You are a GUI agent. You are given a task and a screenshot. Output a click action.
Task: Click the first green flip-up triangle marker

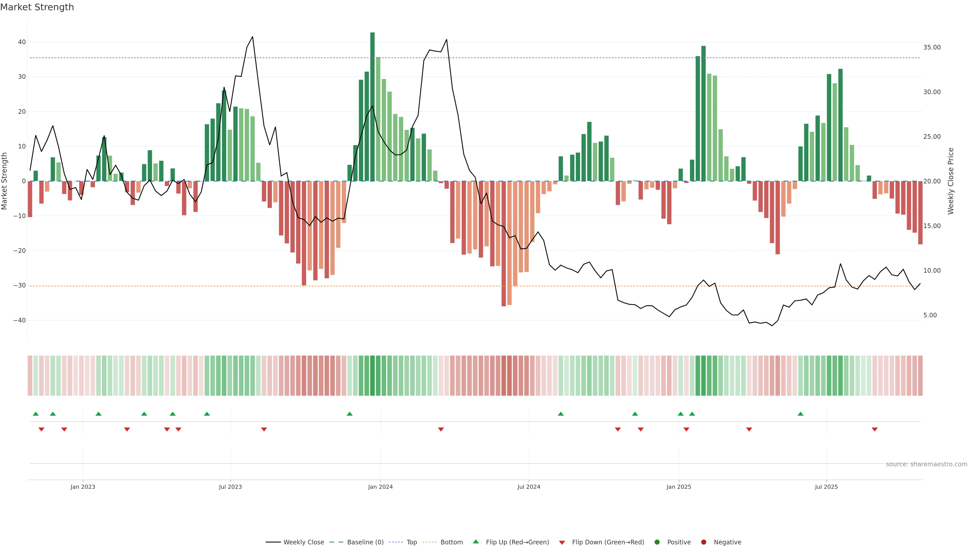click(36, 414)
